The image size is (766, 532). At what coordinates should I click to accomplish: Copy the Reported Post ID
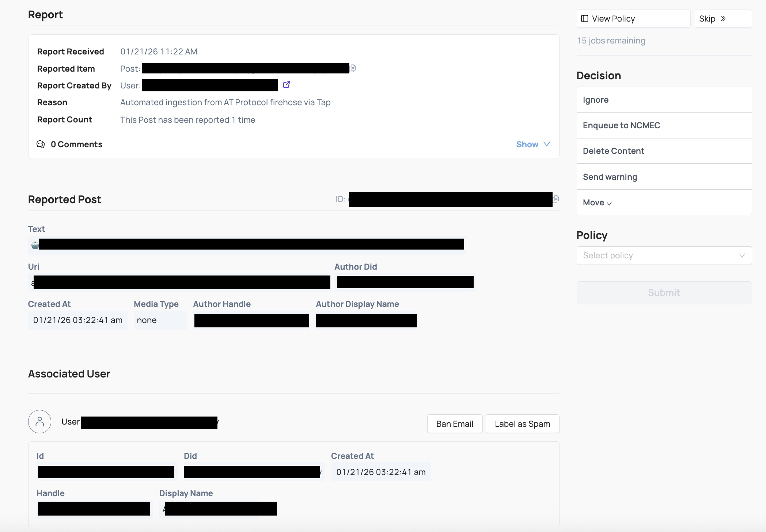tap(556, 199)
